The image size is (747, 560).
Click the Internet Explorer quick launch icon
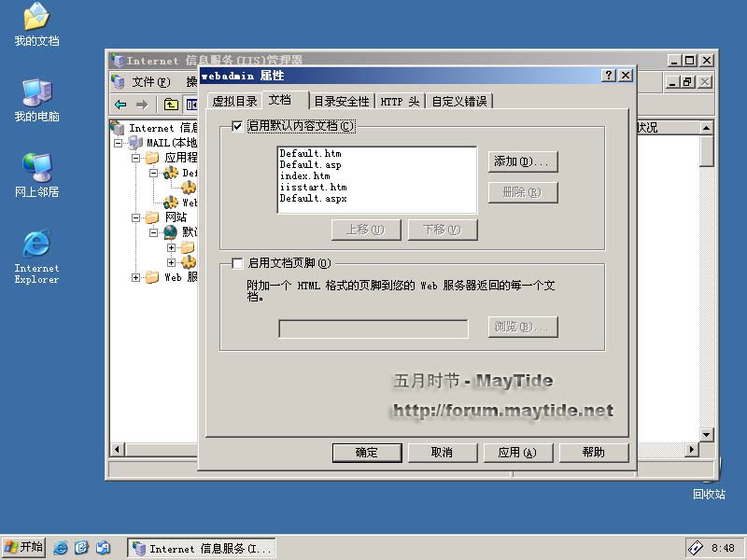62,548
